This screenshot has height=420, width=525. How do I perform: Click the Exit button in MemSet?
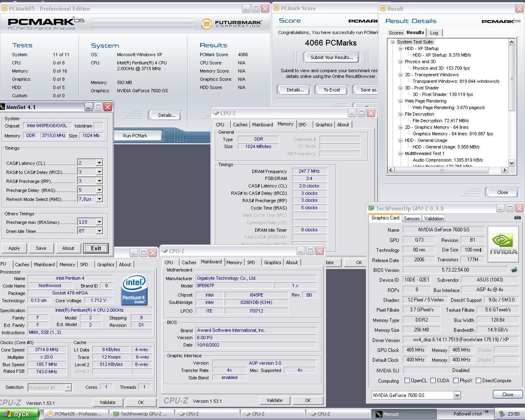pyautogui.click(x=96, y=248)
